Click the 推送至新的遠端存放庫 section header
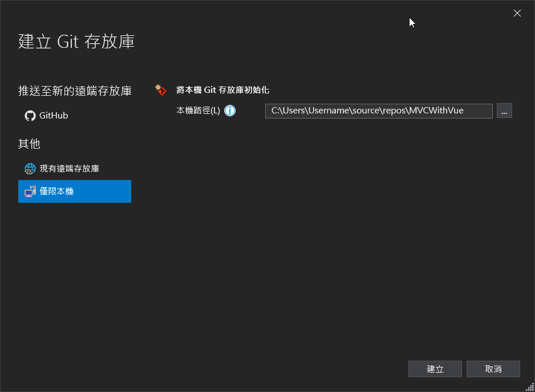 tap(75, 91)
